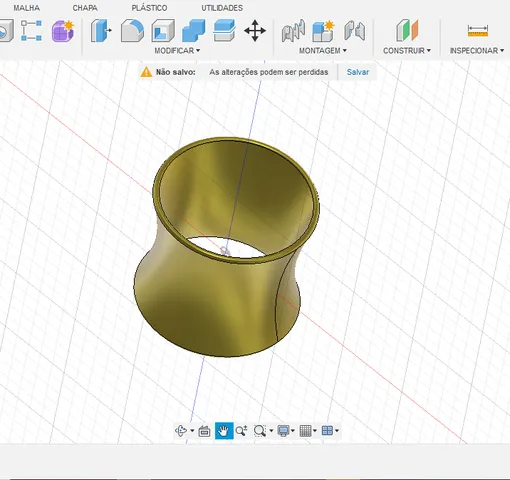510x480 pixels.
Task: Select the Offset Face tool icon
Action: 224,31
